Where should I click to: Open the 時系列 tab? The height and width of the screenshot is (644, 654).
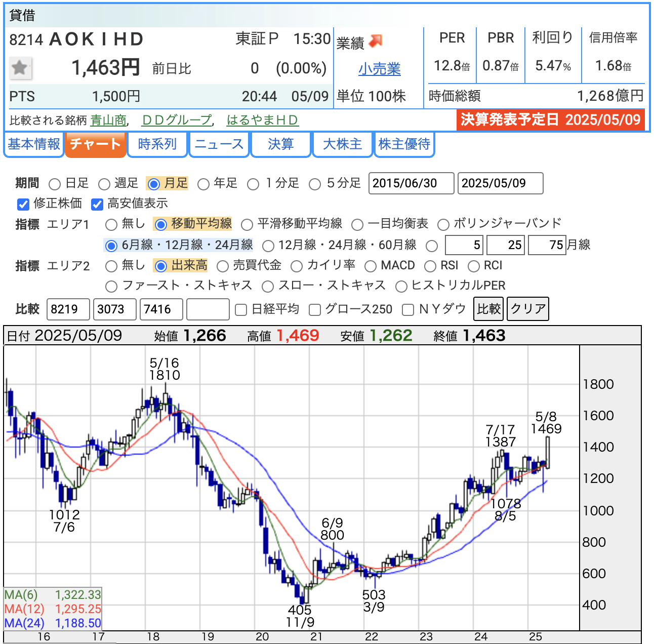(x=157, y=144)
